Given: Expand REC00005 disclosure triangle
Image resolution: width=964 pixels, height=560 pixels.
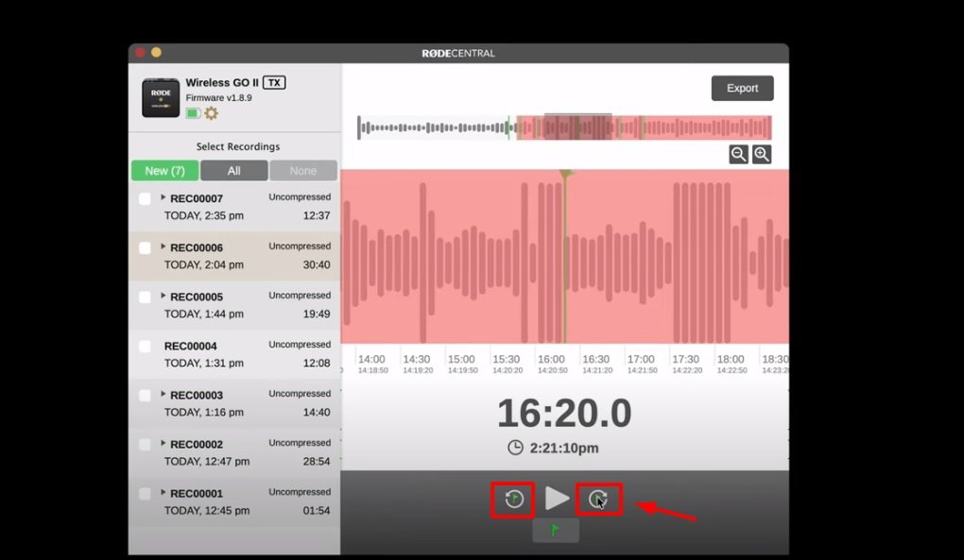Looking at the screenshot, I should [163, 296].
